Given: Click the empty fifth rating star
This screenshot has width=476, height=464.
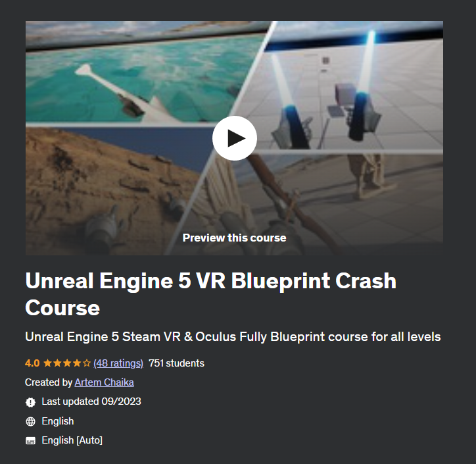Looking at the screenshot, I should [x=87, y=363].
